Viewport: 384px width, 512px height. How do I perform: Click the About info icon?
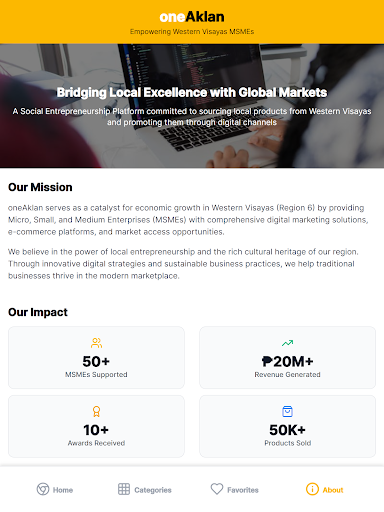pos(312,489)
